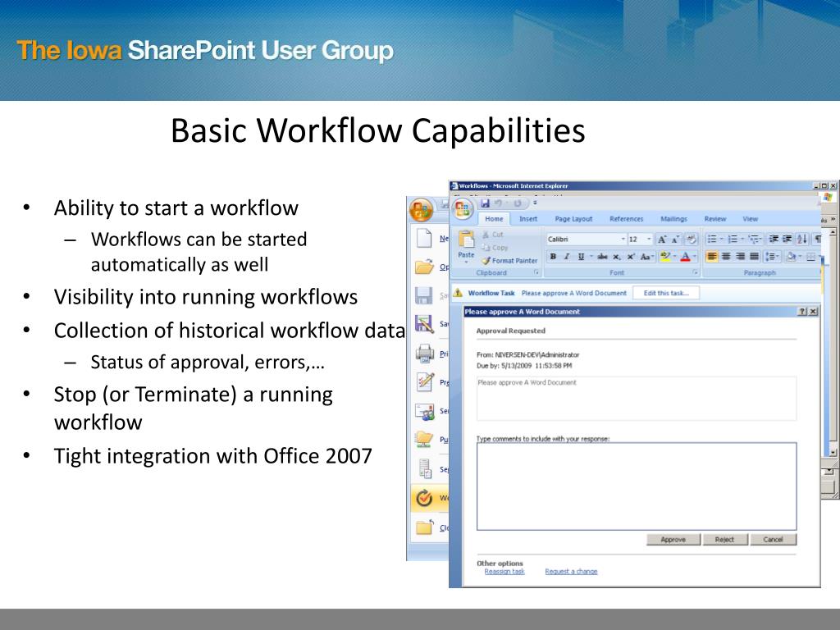Click the Save icon in the Quick Access Toolbar
This screenshot has height=630, width=840.
pos(485,203)
